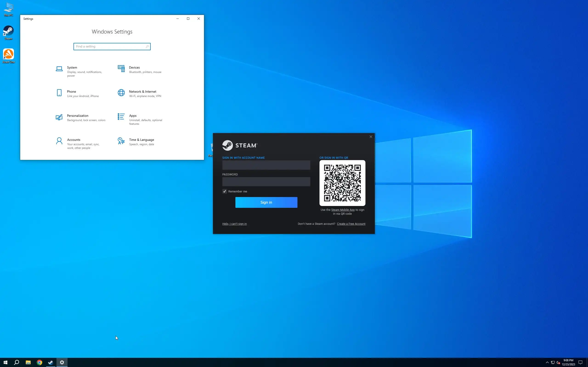Open the System settings category

tap(72, 68)
